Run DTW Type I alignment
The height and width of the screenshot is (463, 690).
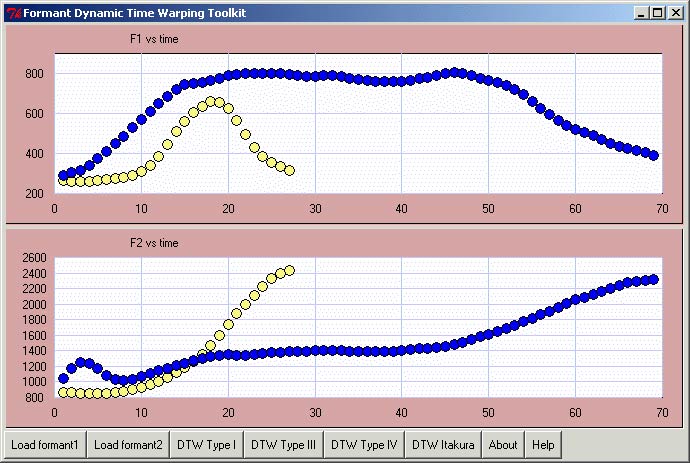[x=206, y=444]
